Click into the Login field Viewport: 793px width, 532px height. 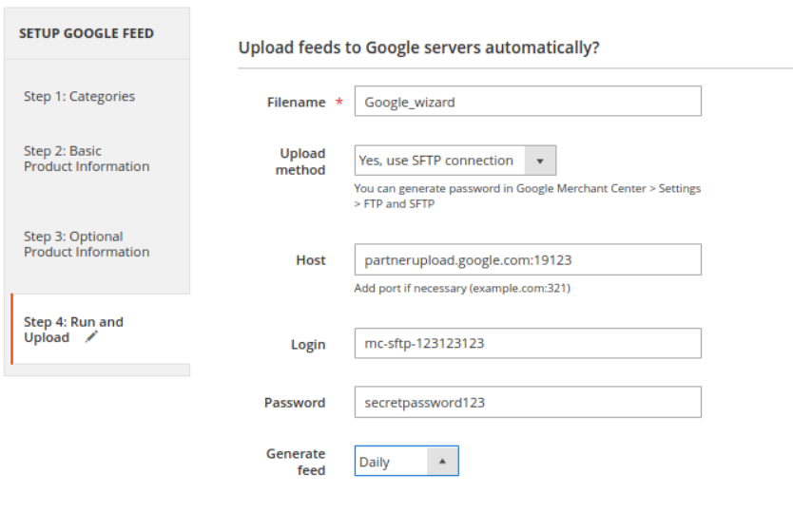coord(528,344)
